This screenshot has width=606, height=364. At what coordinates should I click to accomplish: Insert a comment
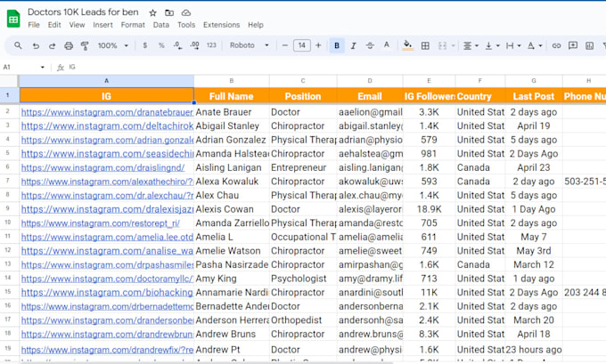coord(573,45)
